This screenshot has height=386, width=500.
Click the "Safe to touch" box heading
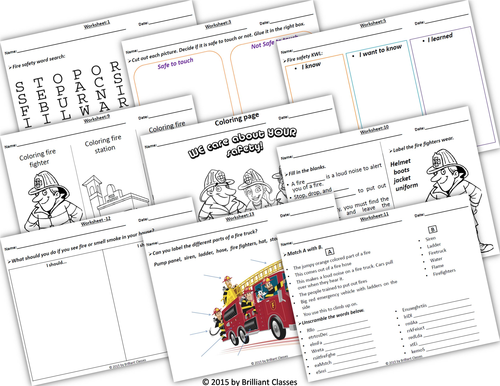[175, 63]
